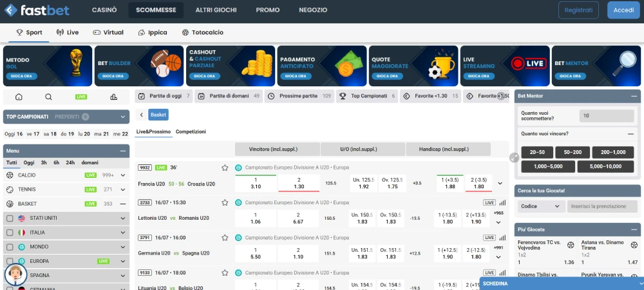Choose the 5,000–10,000 winnings range
Screen dimensions: 644x290
click(605, 166)
